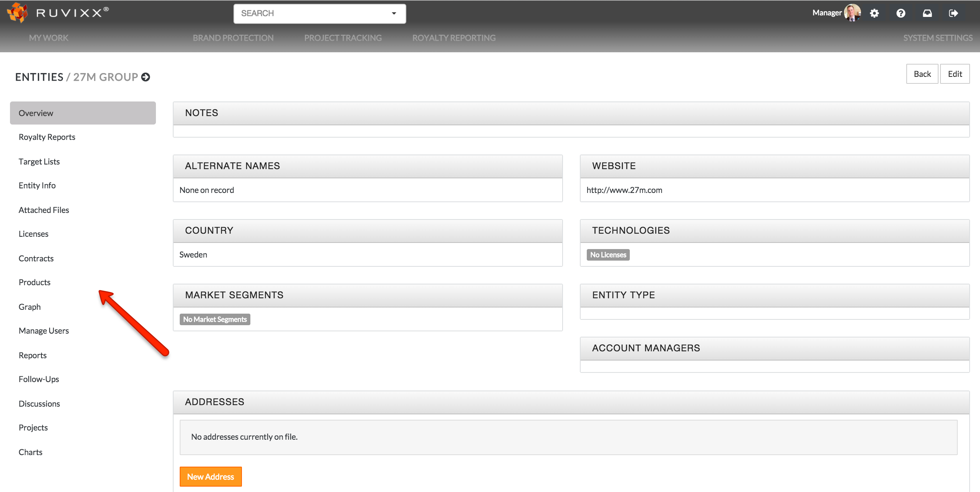Image resolution: width=980 pixels, height=492 pixels.
Task: Click the New Address button
Action: point(210,477)
